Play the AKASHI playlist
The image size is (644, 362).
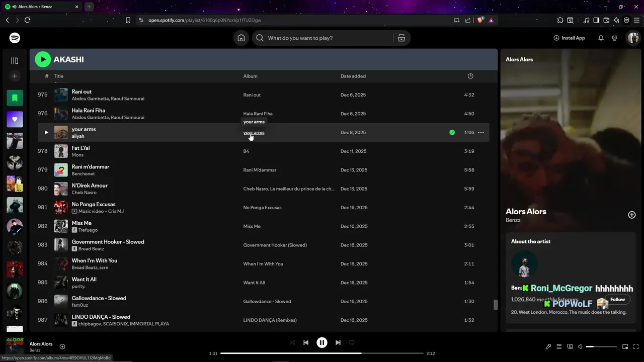pos(43,59)
